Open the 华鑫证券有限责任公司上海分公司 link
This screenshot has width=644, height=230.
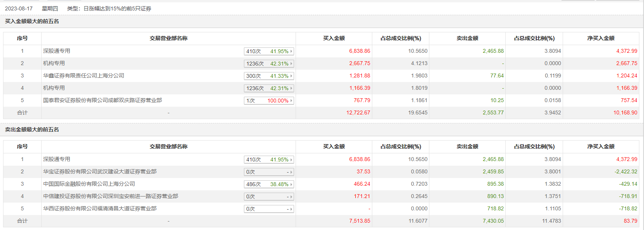tap(84, 76)
